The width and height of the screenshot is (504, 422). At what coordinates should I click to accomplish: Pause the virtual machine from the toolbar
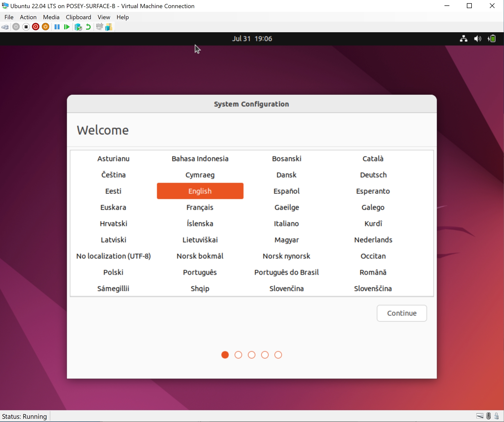pyautogui.click(x=57, y=27)
